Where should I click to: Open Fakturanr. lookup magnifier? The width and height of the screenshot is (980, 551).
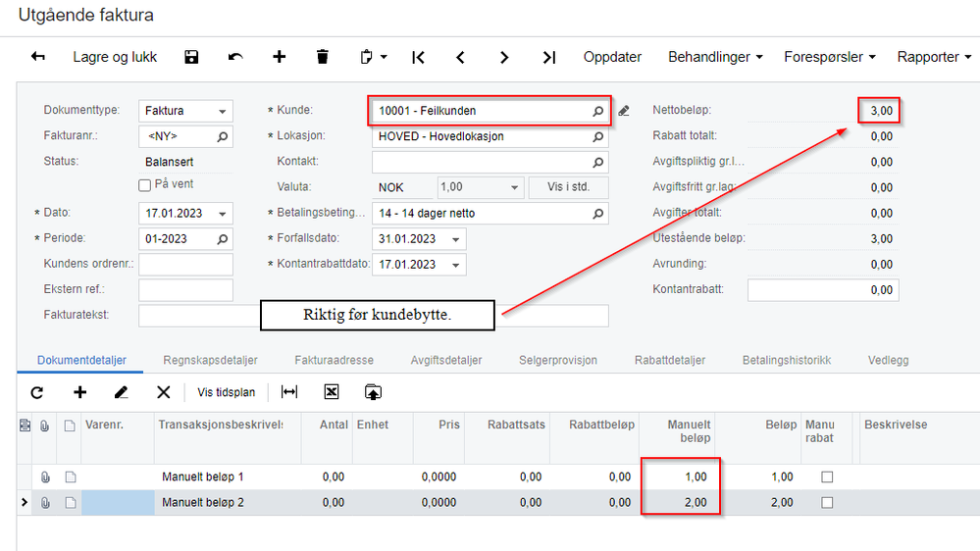[223, 137]
